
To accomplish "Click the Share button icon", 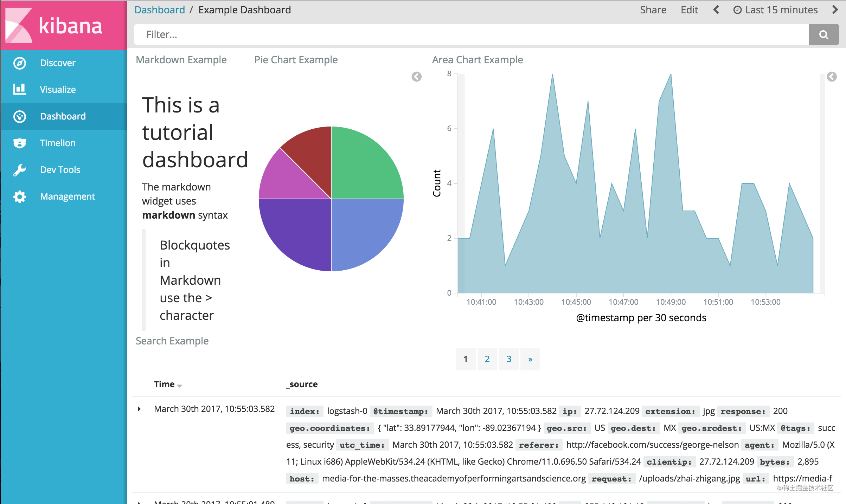I will tap(654, 9).
